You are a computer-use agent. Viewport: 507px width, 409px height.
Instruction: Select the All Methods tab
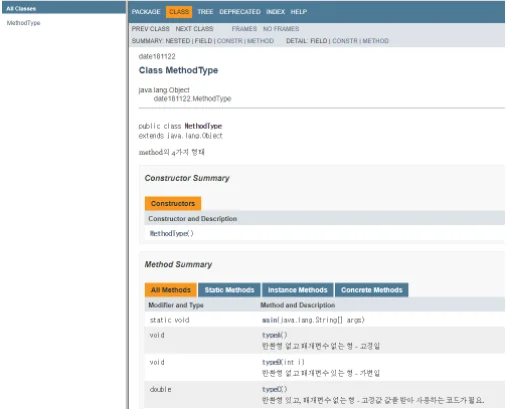point(171,290)
